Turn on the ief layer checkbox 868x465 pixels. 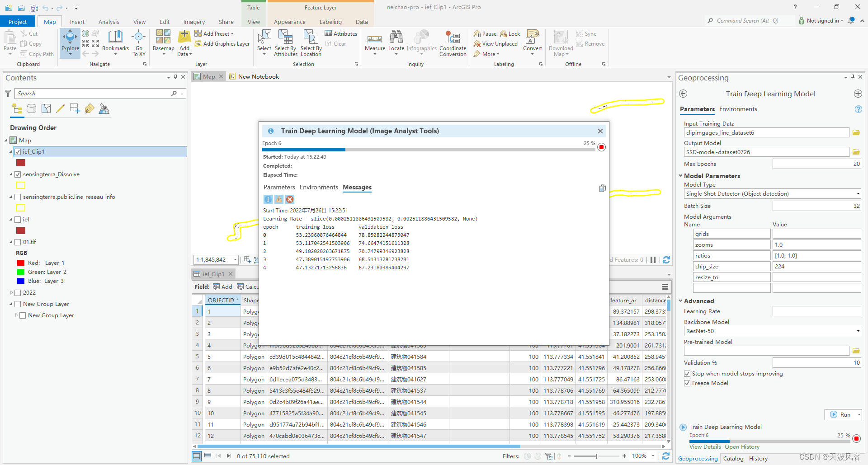click(18, 220)
